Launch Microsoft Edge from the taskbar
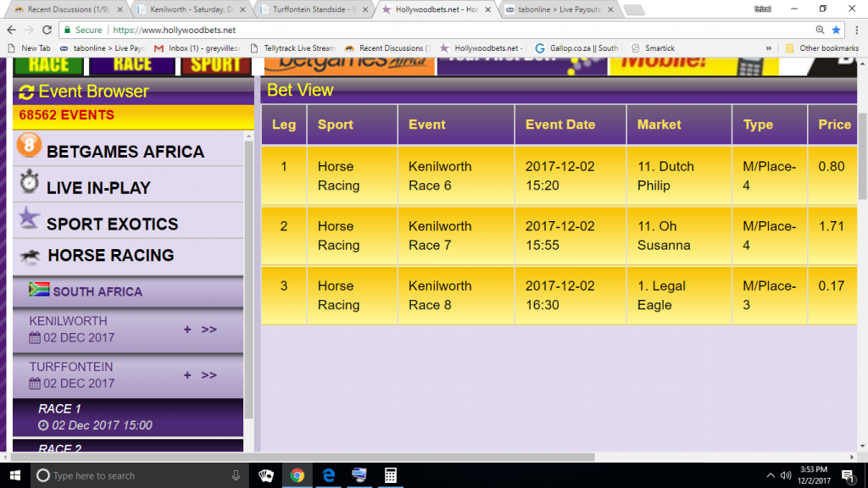868x488 pixels. coord(328,475)
